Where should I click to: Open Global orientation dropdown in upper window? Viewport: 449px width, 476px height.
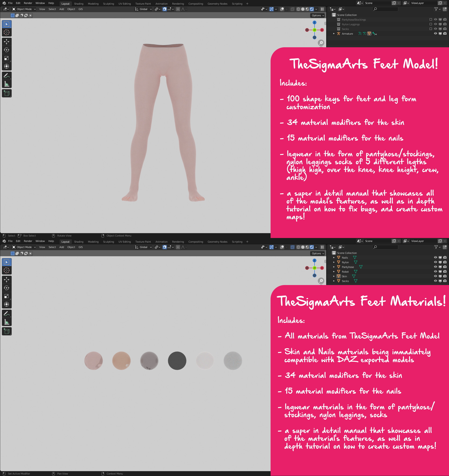tap(143, 9)
